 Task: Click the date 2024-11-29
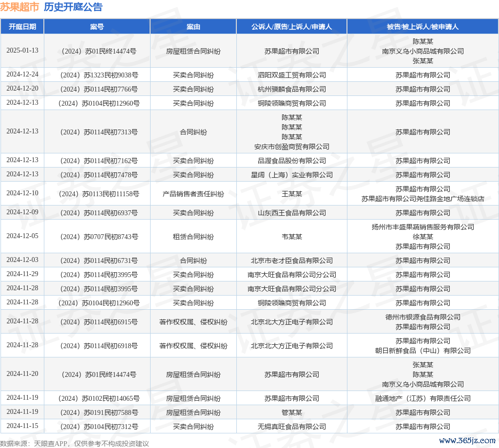22,274
